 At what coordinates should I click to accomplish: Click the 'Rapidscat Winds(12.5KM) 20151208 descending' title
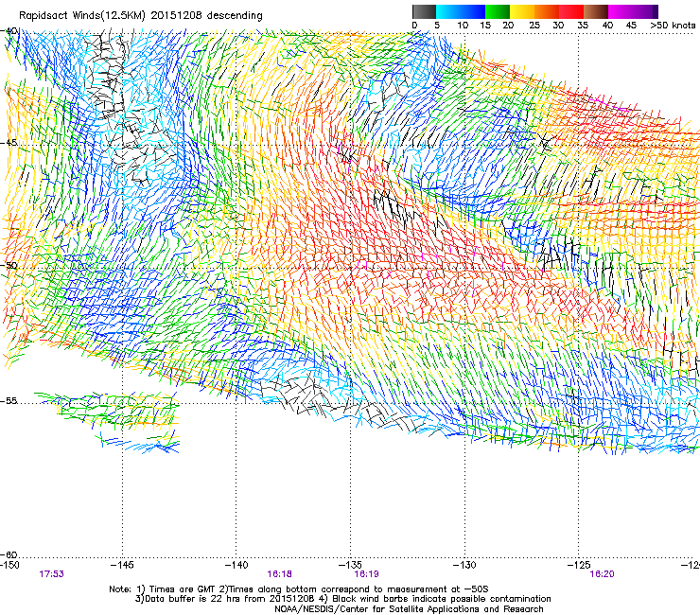(141, 16)
